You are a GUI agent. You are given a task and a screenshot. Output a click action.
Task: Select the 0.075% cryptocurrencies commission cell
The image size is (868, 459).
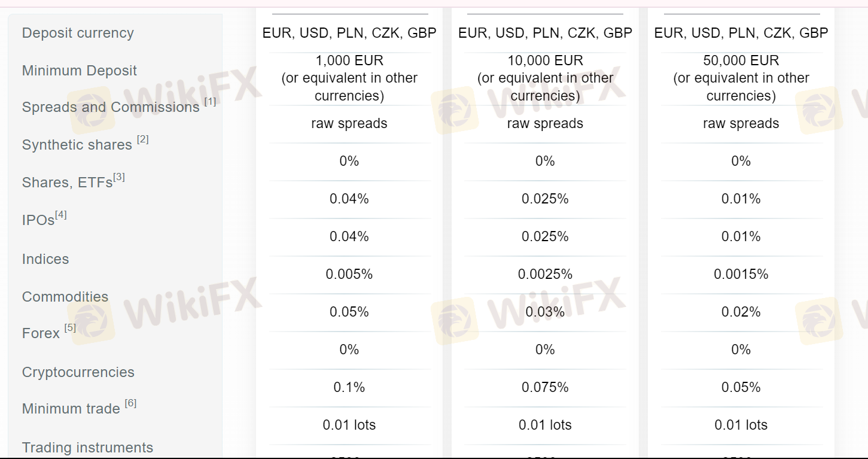(545, 387)
